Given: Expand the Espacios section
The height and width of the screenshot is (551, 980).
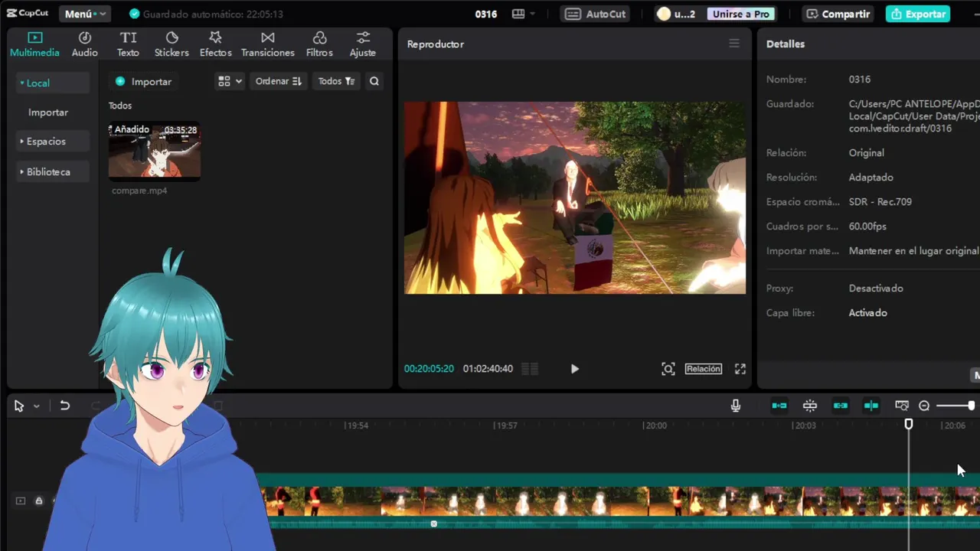Looking at the screenshot, I should pyautogui.click(x=52, y=141).
